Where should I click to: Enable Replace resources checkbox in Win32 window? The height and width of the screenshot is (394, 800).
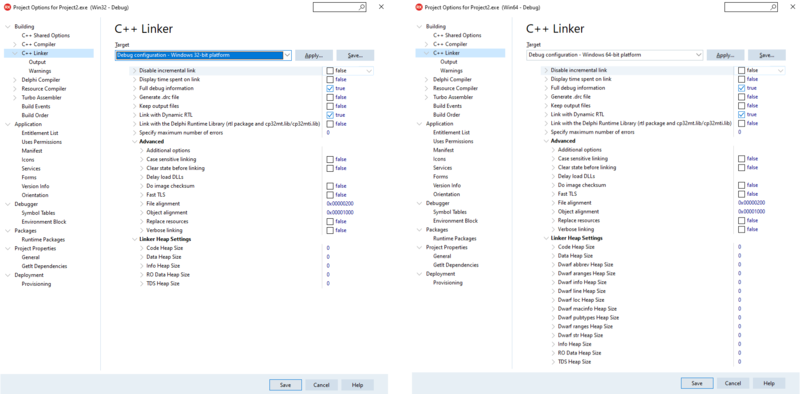click(330, 221)
